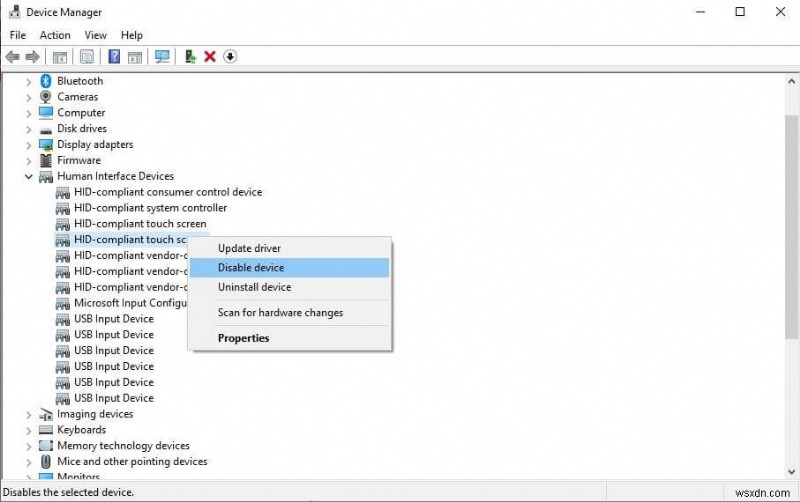Open Properties from the context menu
Image resolution: width=800 pixels, height=502 pixels.
(289, 338)
